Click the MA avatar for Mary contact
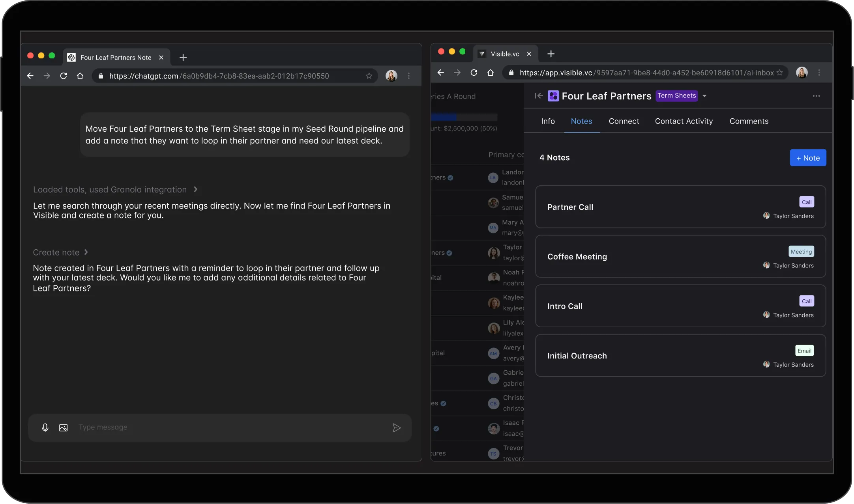The image size is (854, 504). [x=493, y=228]
